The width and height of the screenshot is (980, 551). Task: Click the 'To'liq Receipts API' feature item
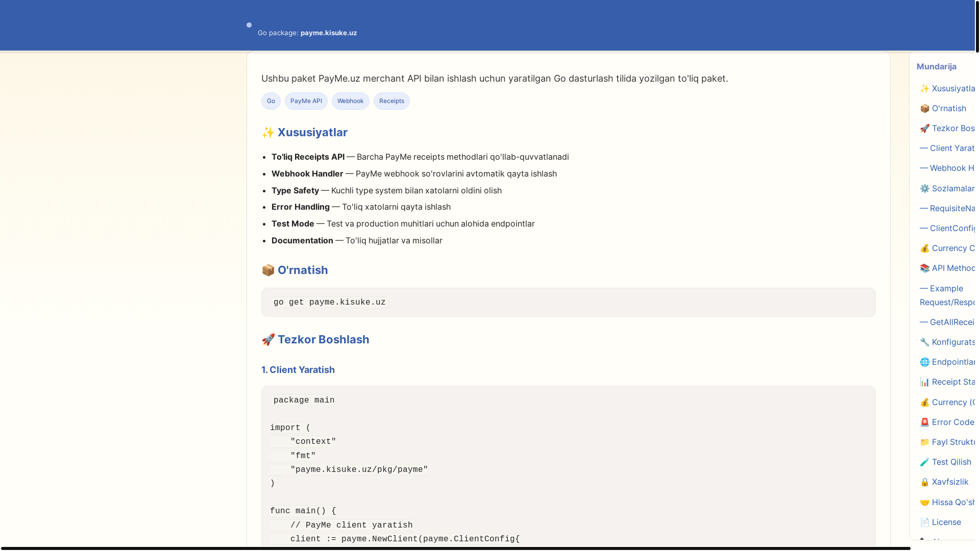click(x=420, y=157)
